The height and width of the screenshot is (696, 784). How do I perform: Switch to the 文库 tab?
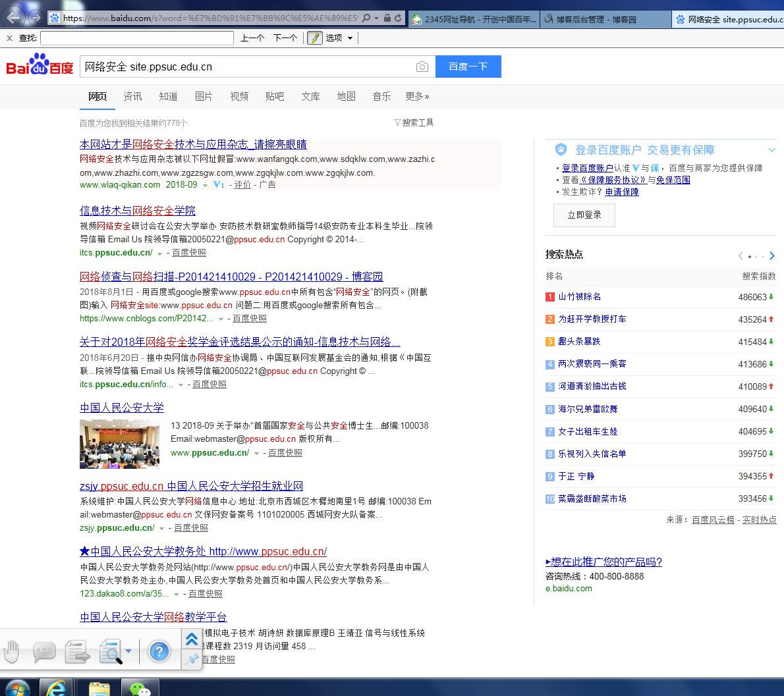(310, 96)
